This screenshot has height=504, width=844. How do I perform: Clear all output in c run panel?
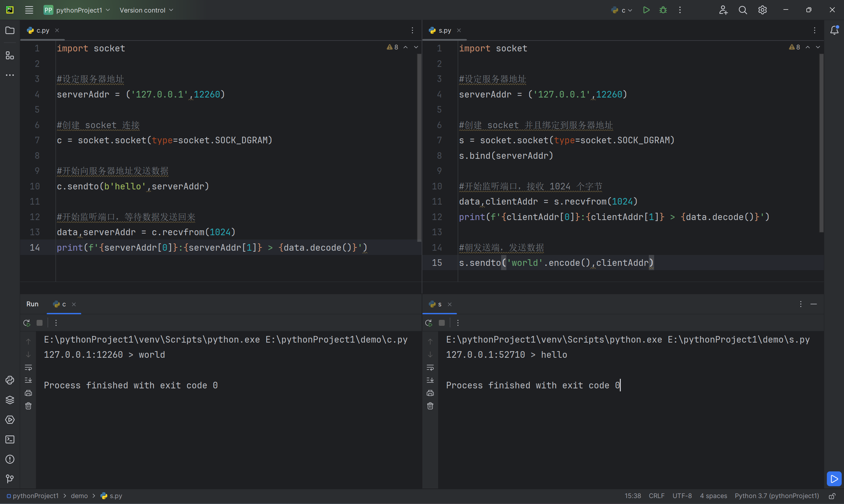coord(28,406)
